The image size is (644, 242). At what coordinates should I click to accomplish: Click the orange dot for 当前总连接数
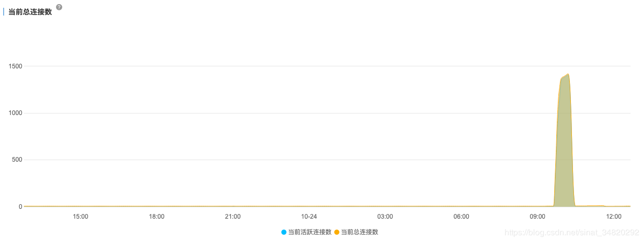337,232
